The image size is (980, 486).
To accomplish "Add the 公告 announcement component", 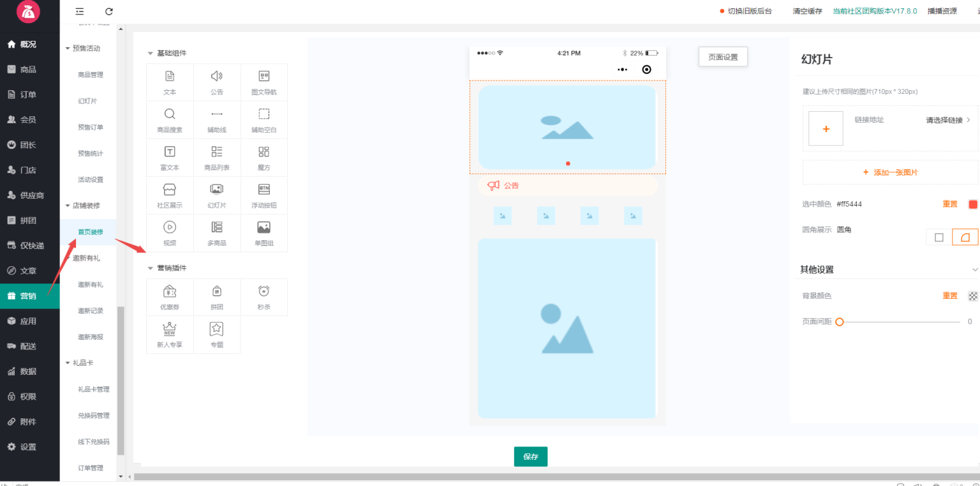I will click(x=217, y=82).
